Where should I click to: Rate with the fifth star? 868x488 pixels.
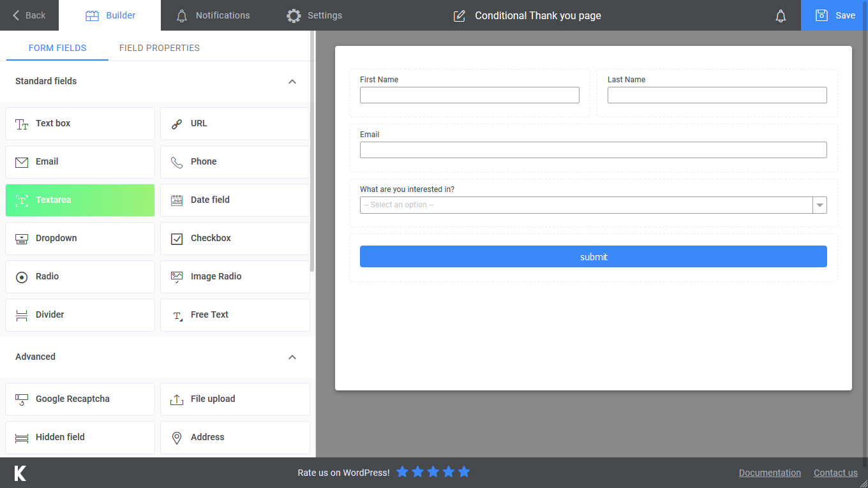[x=464, y=472]
